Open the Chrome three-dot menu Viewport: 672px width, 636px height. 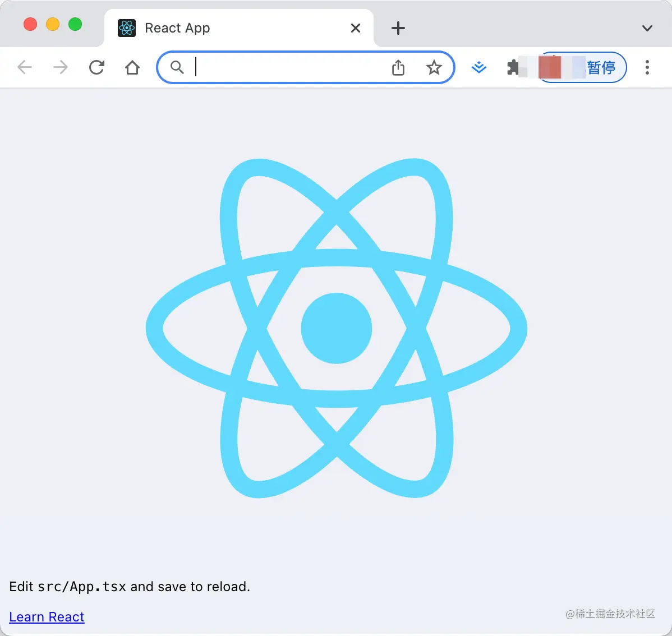click(x=647, y=67)
